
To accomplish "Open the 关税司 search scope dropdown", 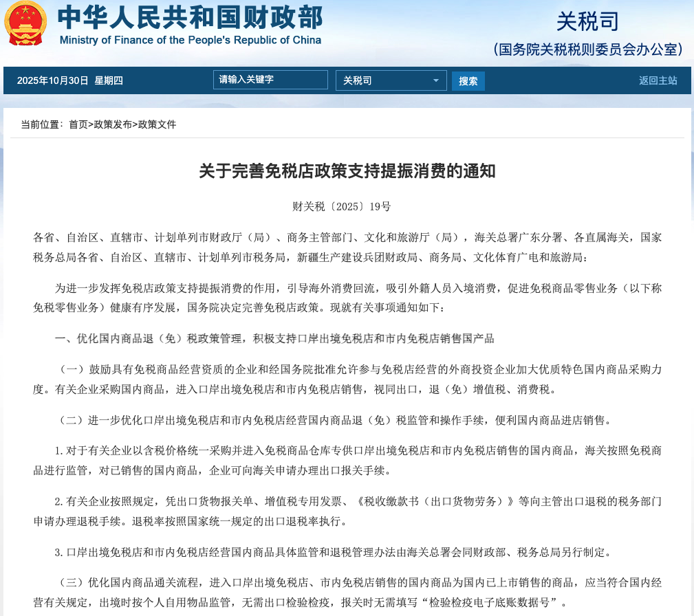I will click(x=391, y=80).
